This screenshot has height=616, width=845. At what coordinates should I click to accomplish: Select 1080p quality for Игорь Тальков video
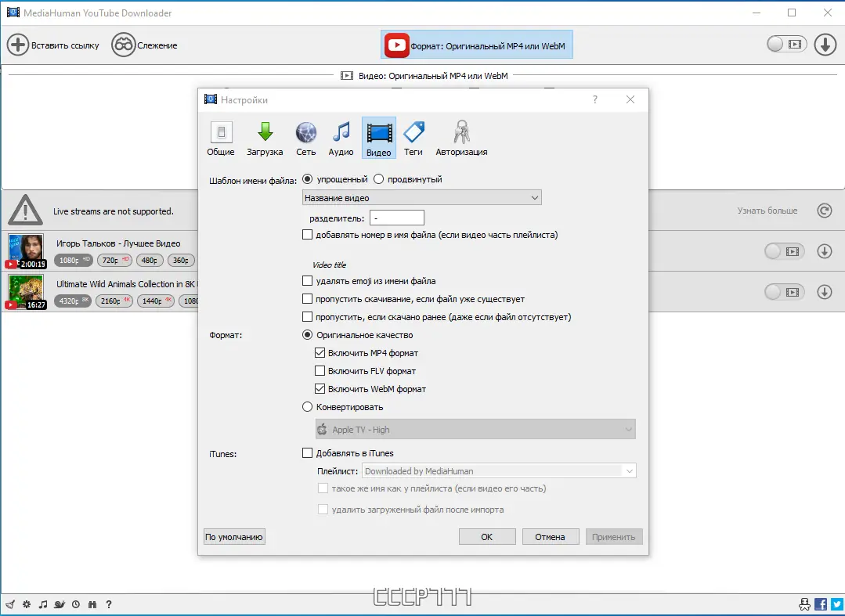coord(74,260)
